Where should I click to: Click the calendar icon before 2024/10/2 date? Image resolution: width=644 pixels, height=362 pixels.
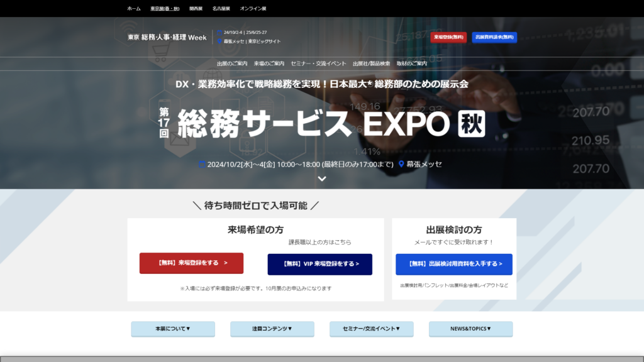point(202,164)
